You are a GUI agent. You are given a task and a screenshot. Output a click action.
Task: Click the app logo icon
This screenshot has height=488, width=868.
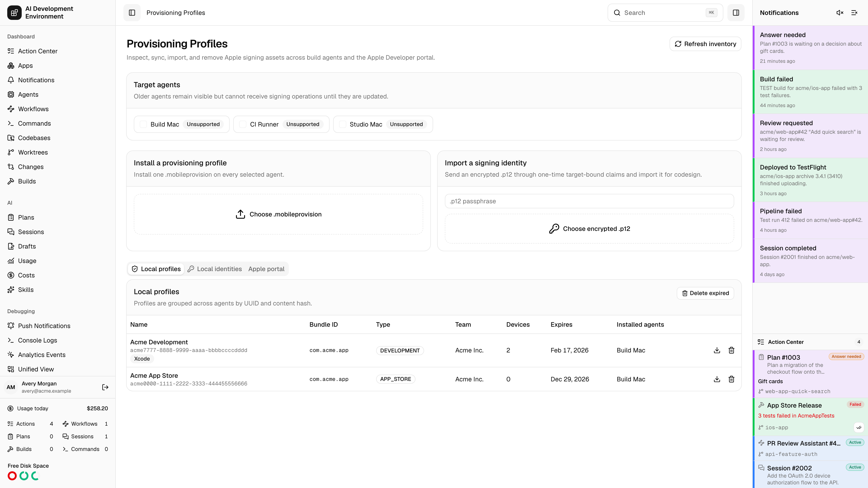pyautogui.click(x=14, y=13)
